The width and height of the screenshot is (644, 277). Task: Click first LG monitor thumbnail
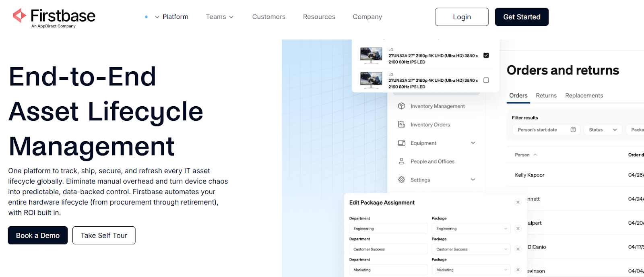(x=371, y=56)
